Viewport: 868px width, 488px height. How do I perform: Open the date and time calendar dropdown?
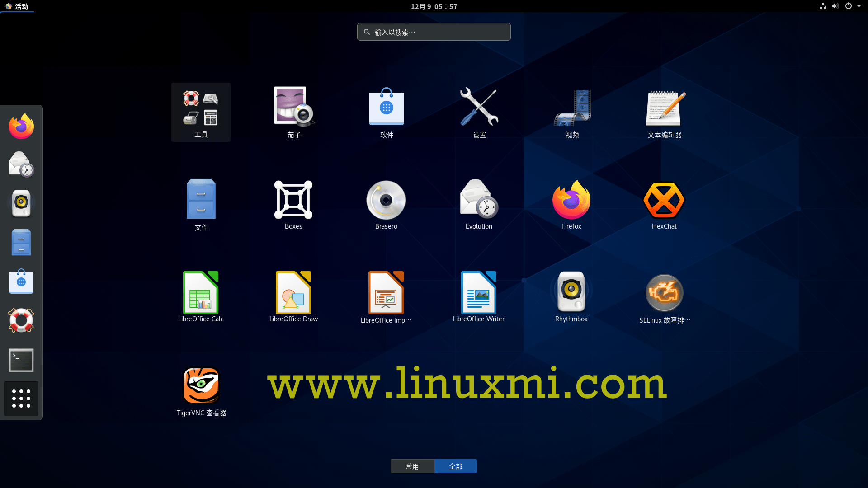click(x=434, y=6)
